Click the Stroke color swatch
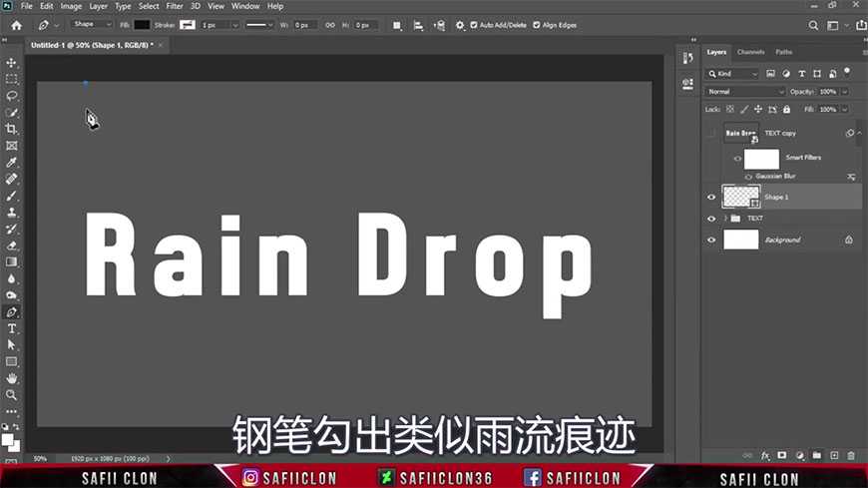Screen dimensions: 868x488 [x=188, y=25]
